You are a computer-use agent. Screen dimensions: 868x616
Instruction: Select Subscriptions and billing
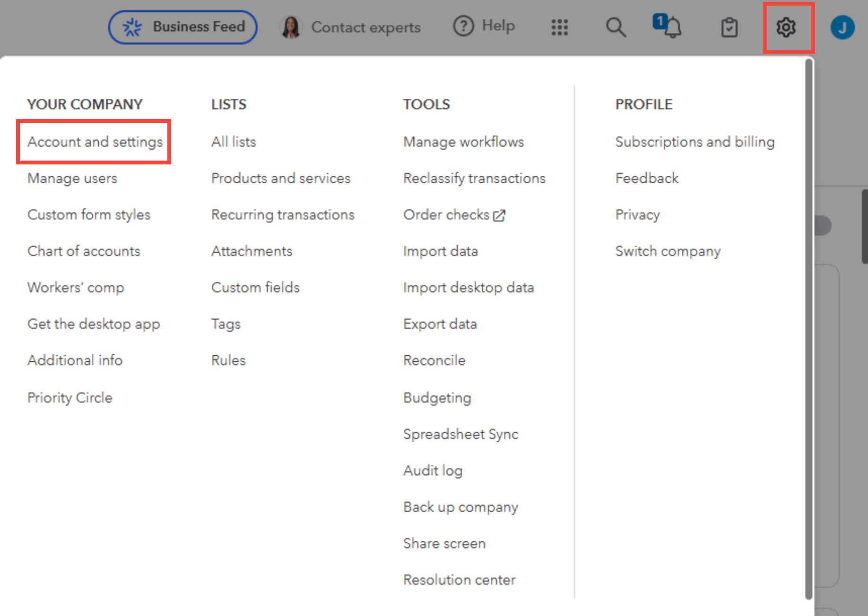point(694,142)
